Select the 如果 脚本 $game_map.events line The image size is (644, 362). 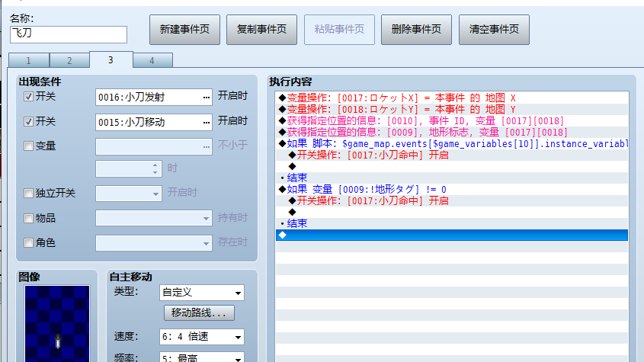pyautogui.click(x=452, y=144)
